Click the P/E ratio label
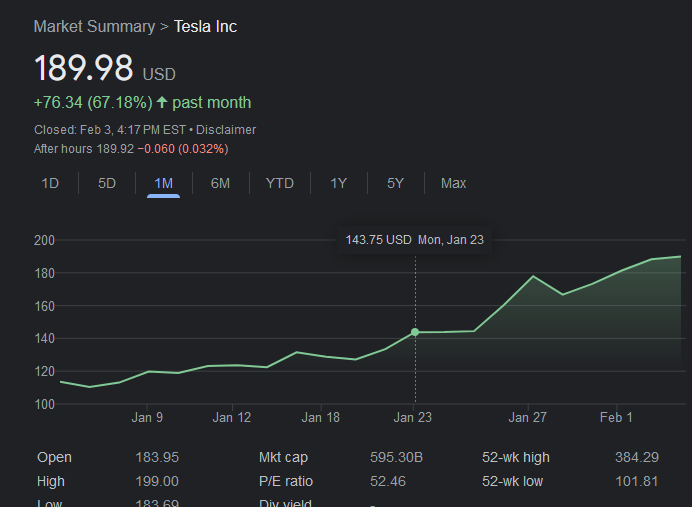Viewport: 692px width, 507px height. pos(286,481)
